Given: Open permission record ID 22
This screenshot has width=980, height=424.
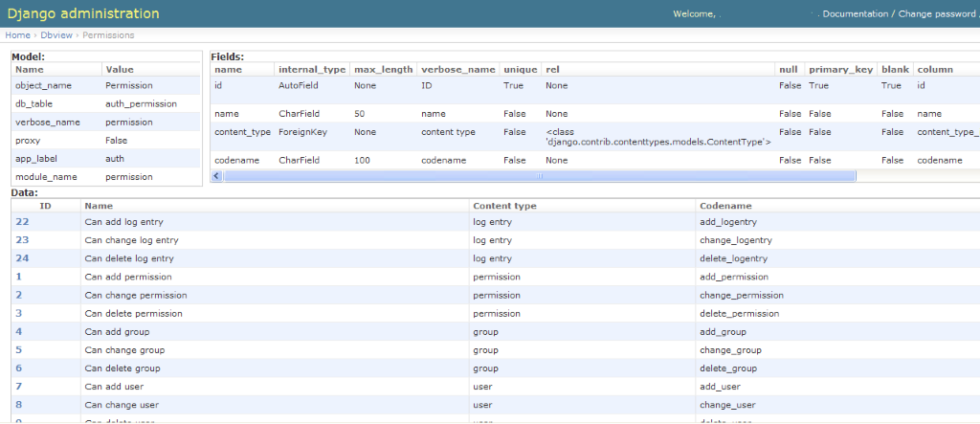Looking at the screenshot, I should tap(22, 222).
